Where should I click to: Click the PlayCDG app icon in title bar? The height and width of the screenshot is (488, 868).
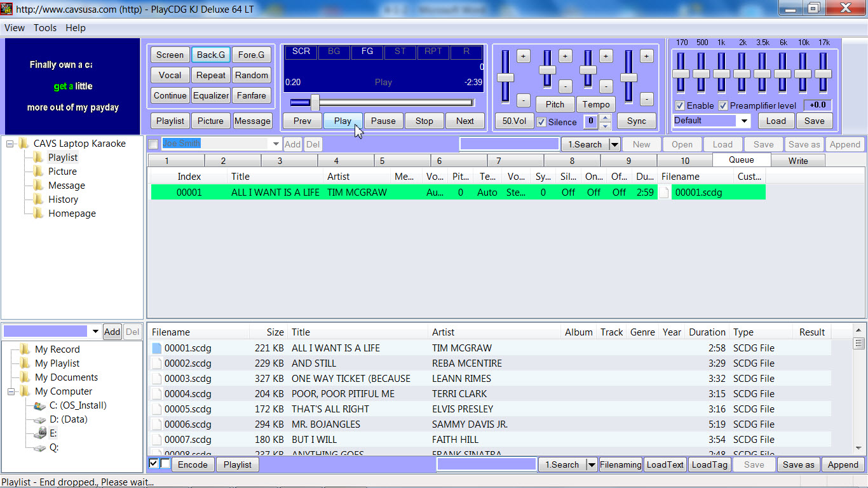click(7, 9)
